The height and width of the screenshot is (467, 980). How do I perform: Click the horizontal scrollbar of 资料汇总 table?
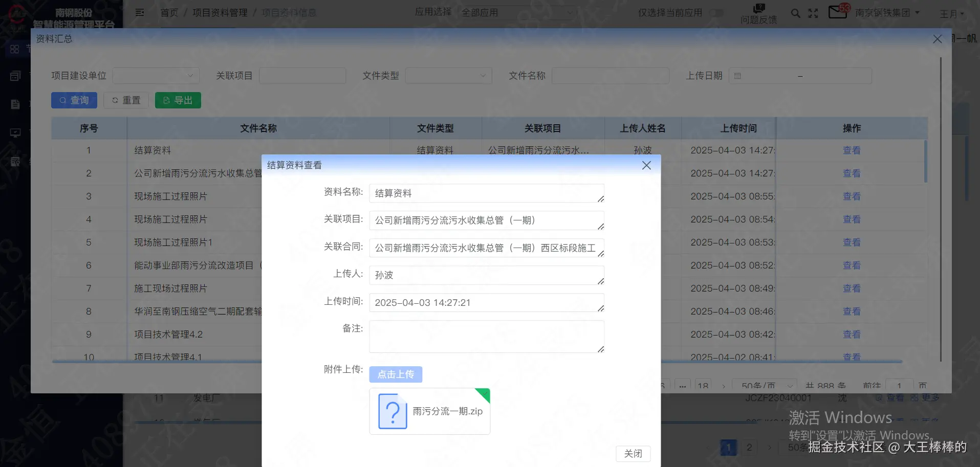(x=477, y=362)
